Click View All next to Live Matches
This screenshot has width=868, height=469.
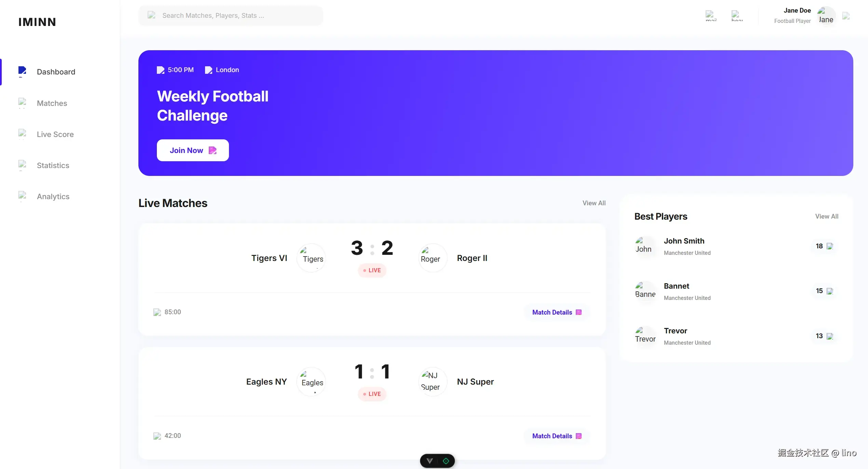[594, 203]
